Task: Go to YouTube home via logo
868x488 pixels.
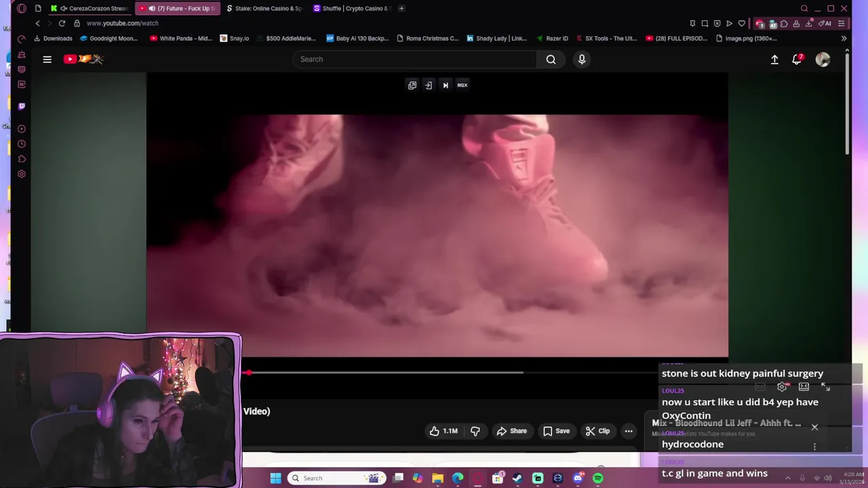Action: click(83, 60)
